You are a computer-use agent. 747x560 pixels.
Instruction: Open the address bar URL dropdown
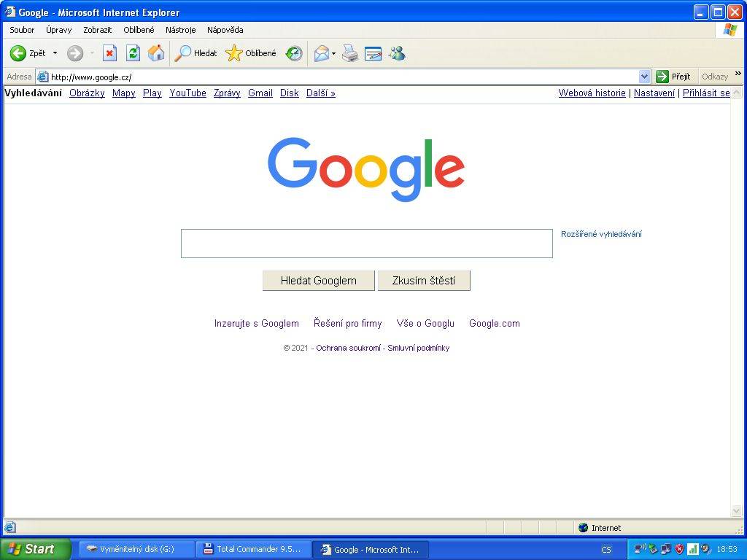[644, 76]
